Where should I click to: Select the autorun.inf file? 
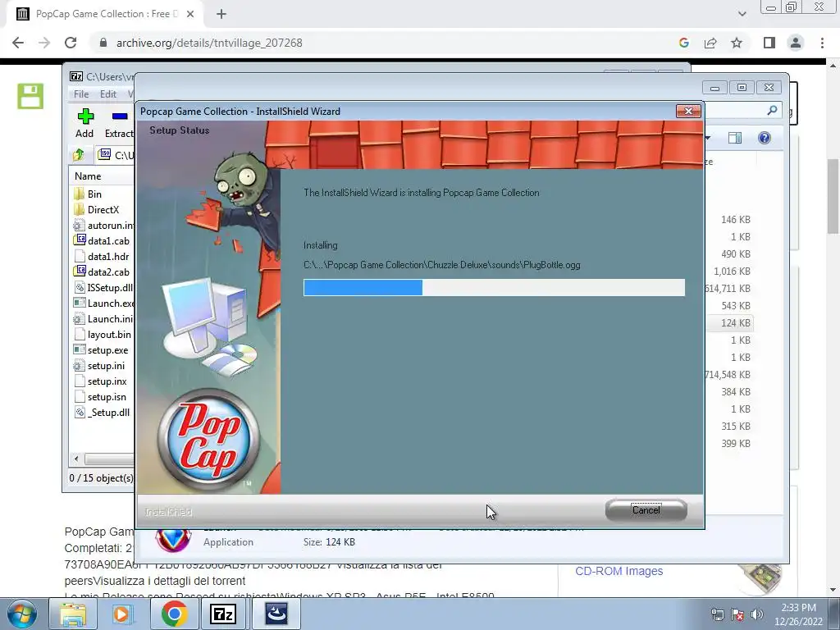click(103, 225)
